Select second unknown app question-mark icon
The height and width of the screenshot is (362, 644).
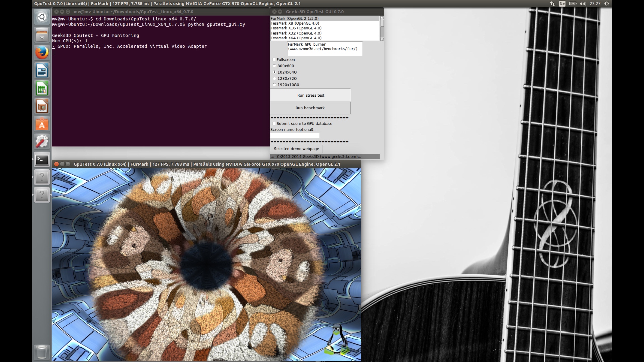point(42,195)
